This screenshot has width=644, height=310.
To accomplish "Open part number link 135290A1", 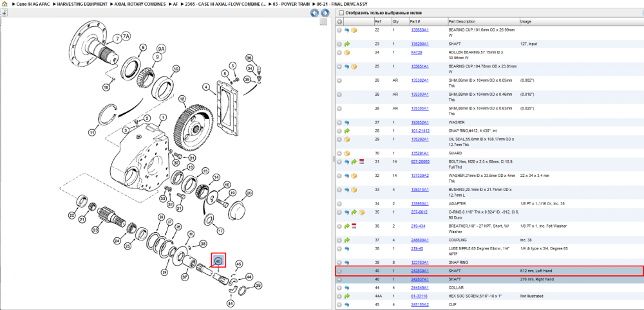I will coord(420,44).
